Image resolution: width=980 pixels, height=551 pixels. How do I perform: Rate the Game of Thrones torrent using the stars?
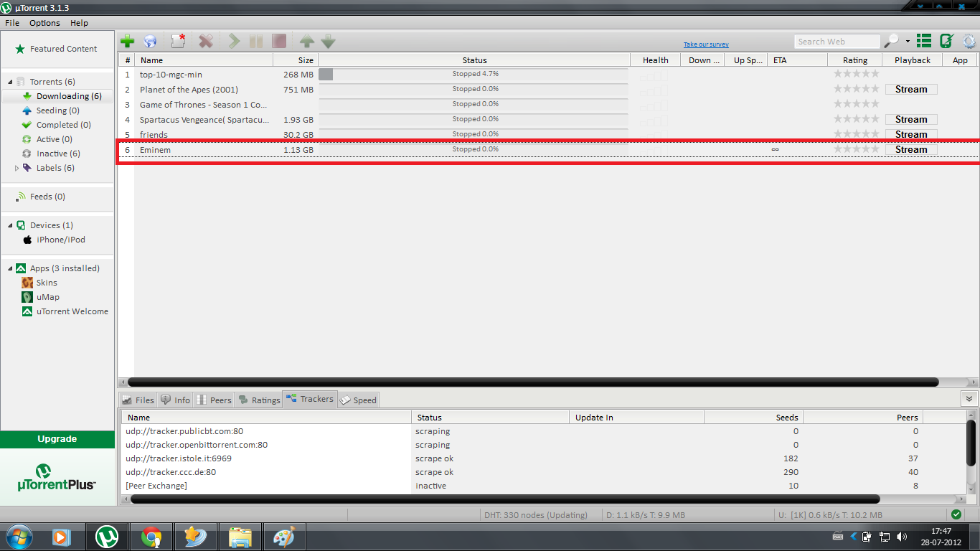855,104
